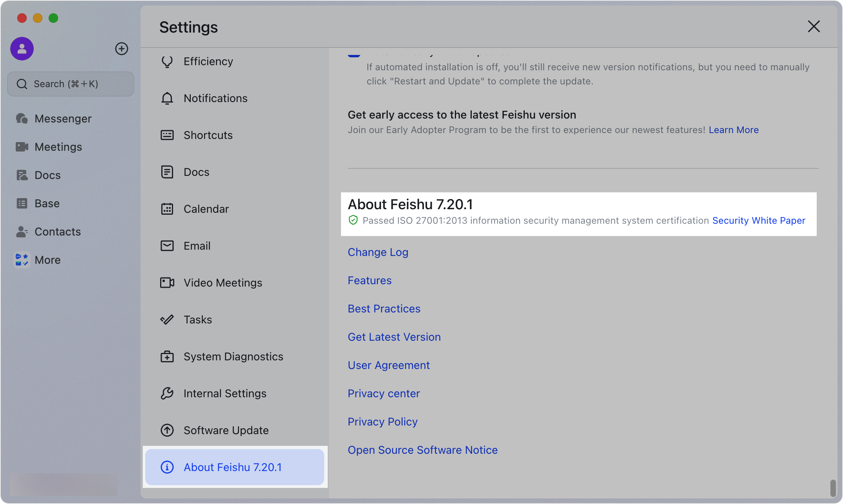Go to Software Update settings
Screen dimensions: 843x504
[x=235, y=430]
